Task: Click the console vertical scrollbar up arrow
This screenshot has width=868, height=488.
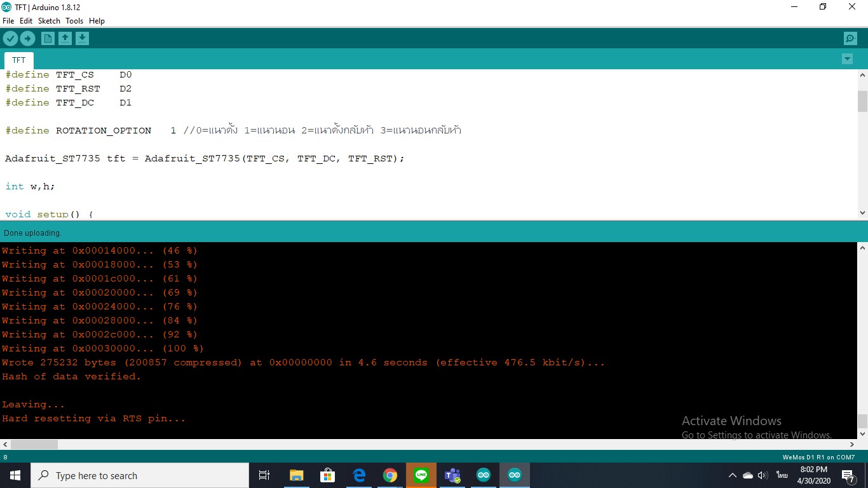Action: pos(862,248)
